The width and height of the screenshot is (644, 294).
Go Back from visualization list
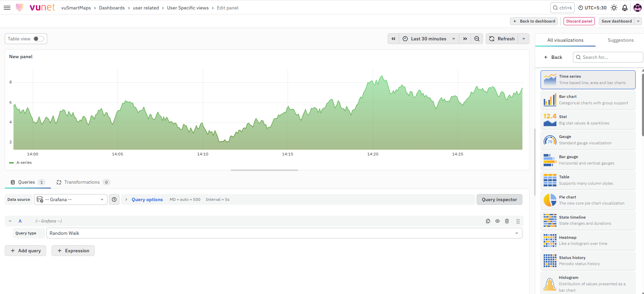coord(553,57)
